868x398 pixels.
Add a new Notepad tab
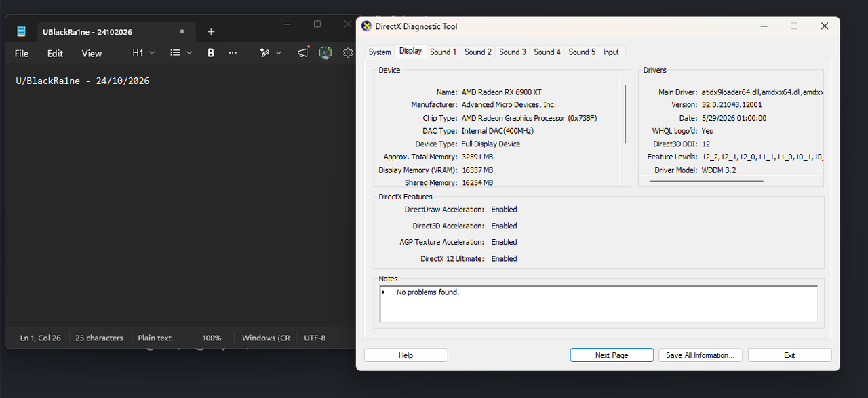pyautogui.click(x=211, y=32)
